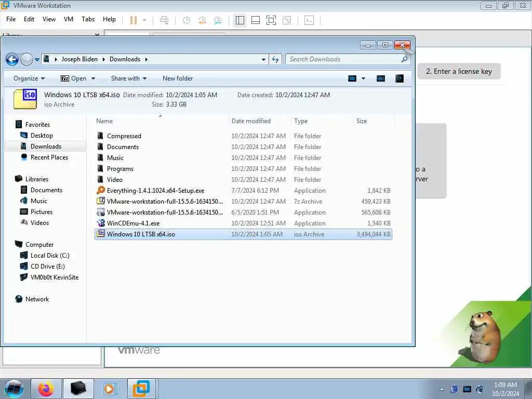
Task: Click the Explorer help icon
Action: tap(400, 78)
